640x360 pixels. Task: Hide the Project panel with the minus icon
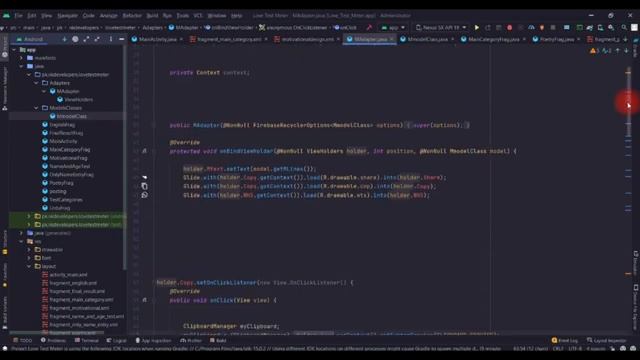[x=122, y=39]
